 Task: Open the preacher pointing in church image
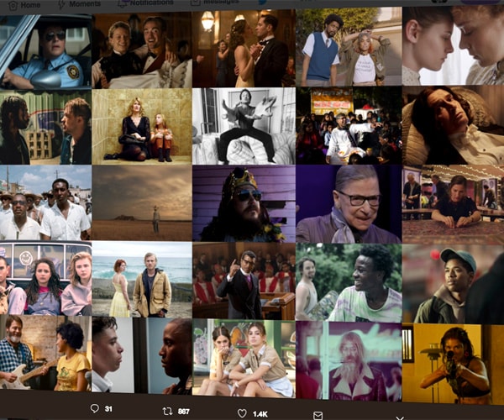pyautogui.click(x=244, y=281)
